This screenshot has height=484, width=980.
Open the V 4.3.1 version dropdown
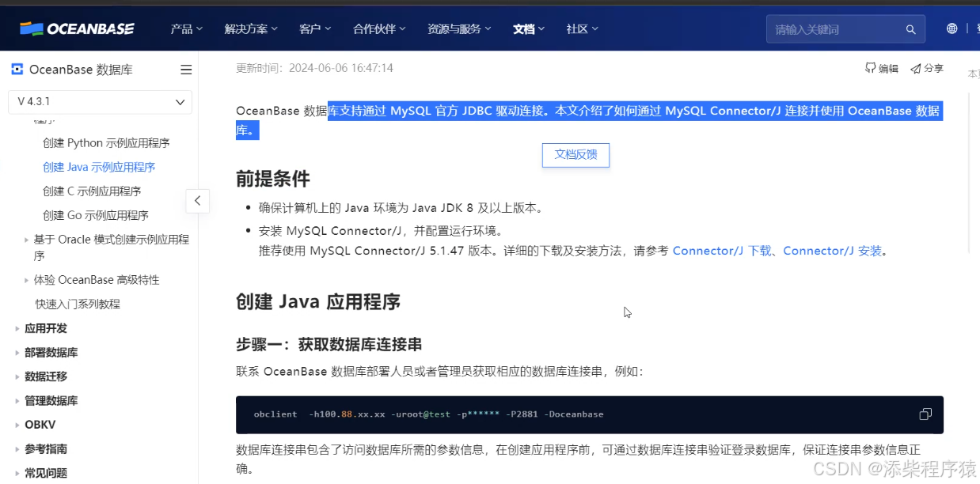pyautogui.click(x=100, y=102)
